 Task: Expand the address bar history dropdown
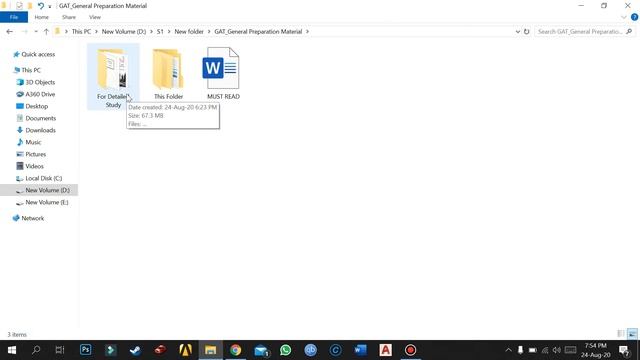click(518, 31)
